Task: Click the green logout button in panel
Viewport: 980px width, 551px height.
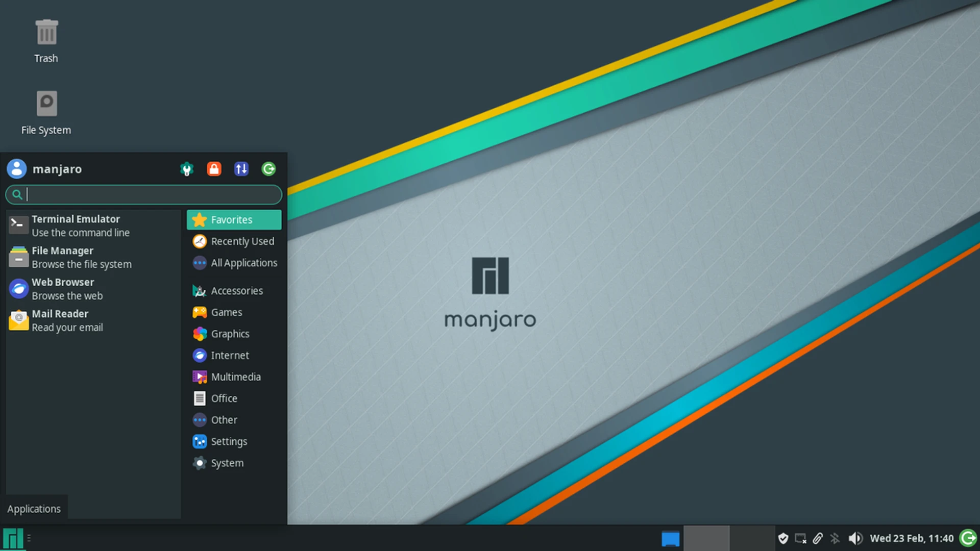Action: (x=968, y=538)
